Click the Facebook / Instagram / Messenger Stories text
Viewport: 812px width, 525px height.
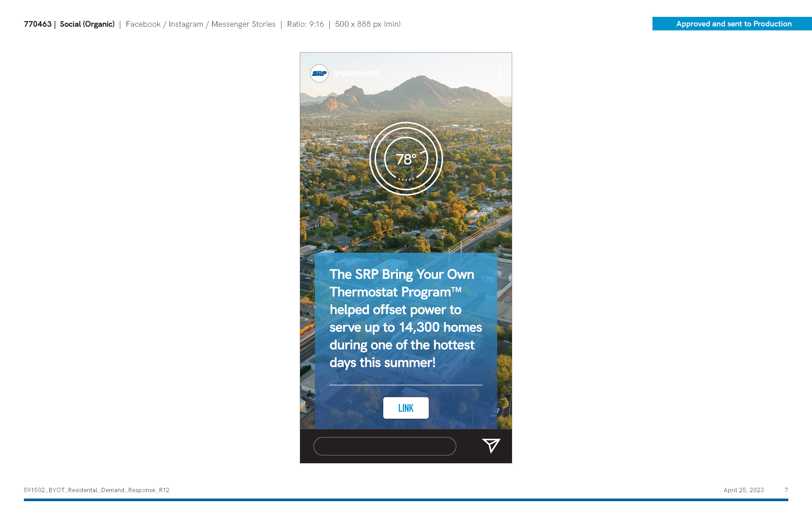(200, 24)
